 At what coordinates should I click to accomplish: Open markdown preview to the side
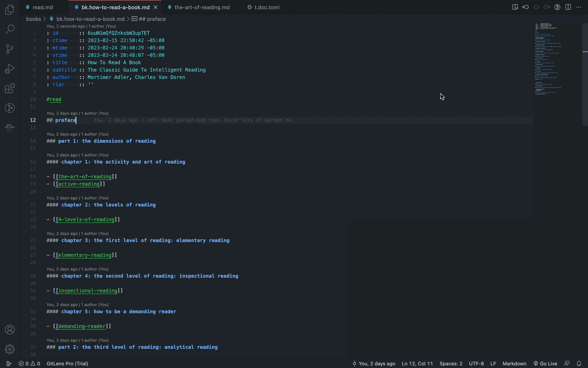(515, 7)
